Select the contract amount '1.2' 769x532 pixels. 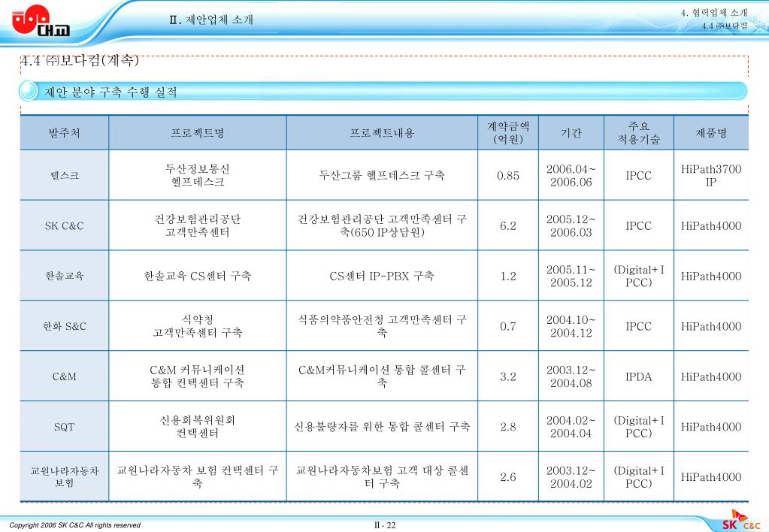point(508,276)
